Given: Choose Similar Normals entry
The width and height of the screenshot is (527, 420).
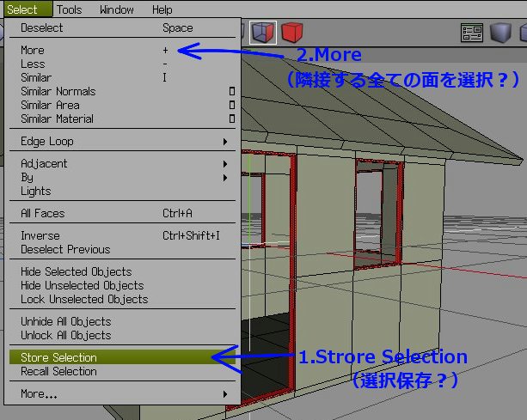Looking at the screenshot, I should pos(122,91).
